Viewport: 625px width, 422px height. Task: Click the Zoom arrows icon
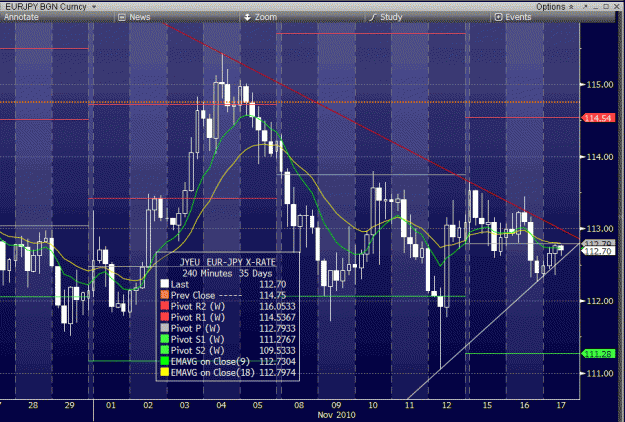[248, 17]
